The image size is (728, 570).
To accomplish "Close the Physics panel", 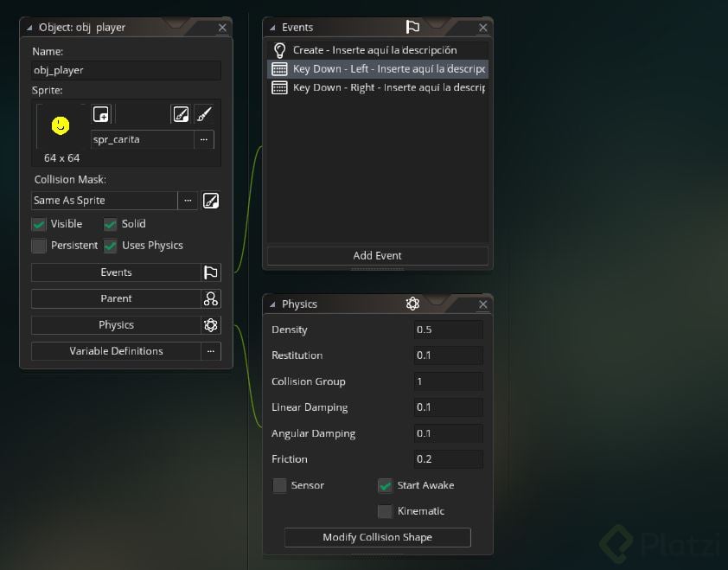I will point(482,304).
